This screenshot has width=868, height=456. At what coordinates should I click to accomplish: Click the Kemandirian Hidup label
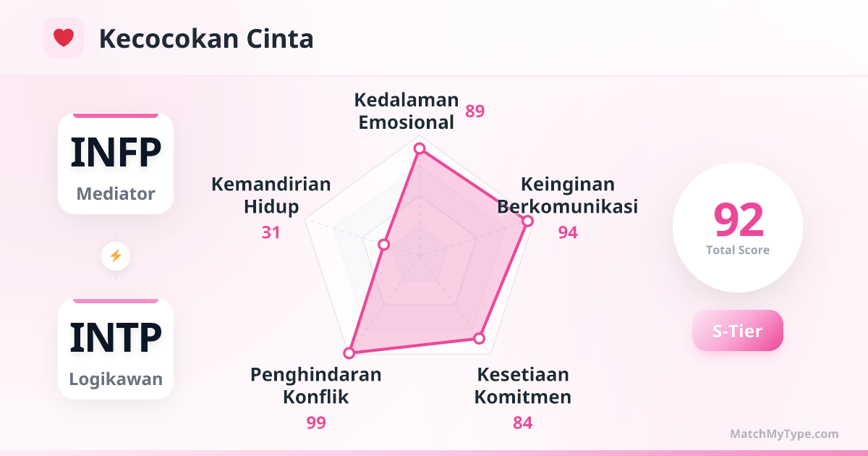[271, 195]
